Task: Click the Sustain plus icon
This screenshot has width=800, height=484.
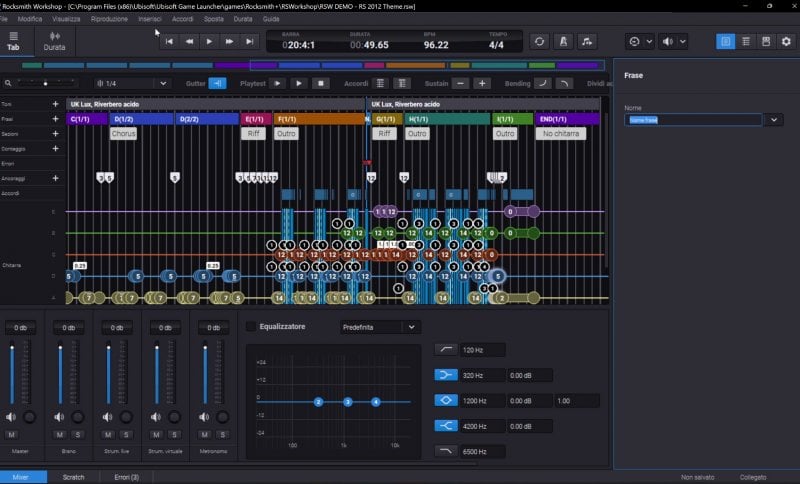Action: 482,83
